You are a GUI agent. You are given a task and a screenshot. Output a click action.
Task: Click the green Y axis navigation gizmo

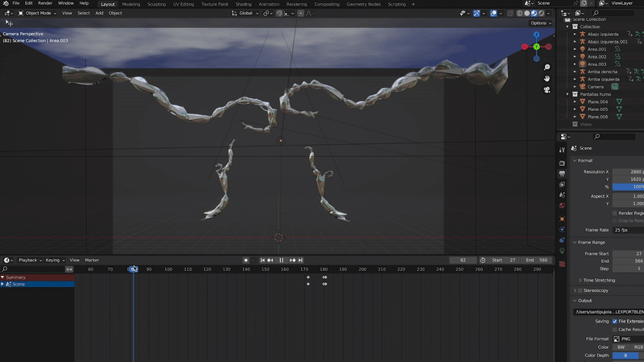pyautogui.click(x=536, y=47)
